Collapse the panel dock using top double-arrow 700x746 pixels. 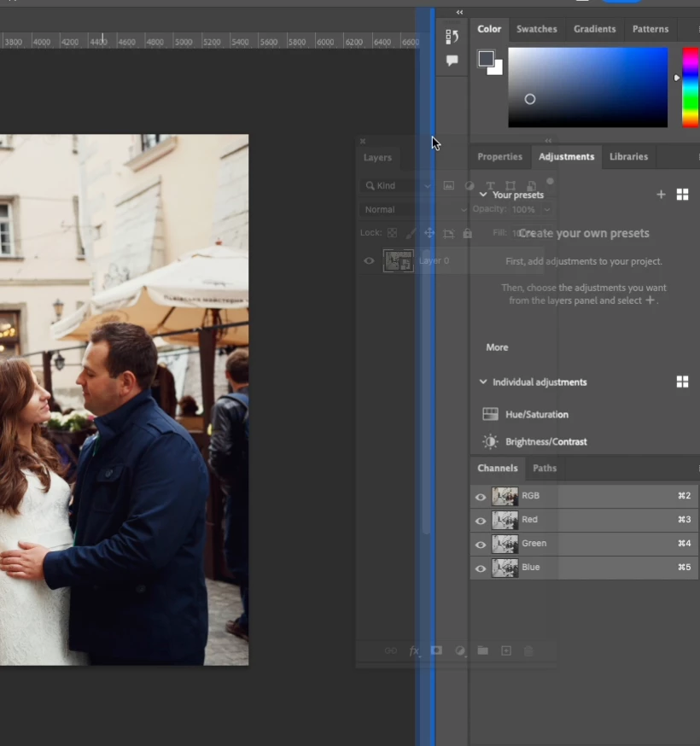(x=459, y=12)
